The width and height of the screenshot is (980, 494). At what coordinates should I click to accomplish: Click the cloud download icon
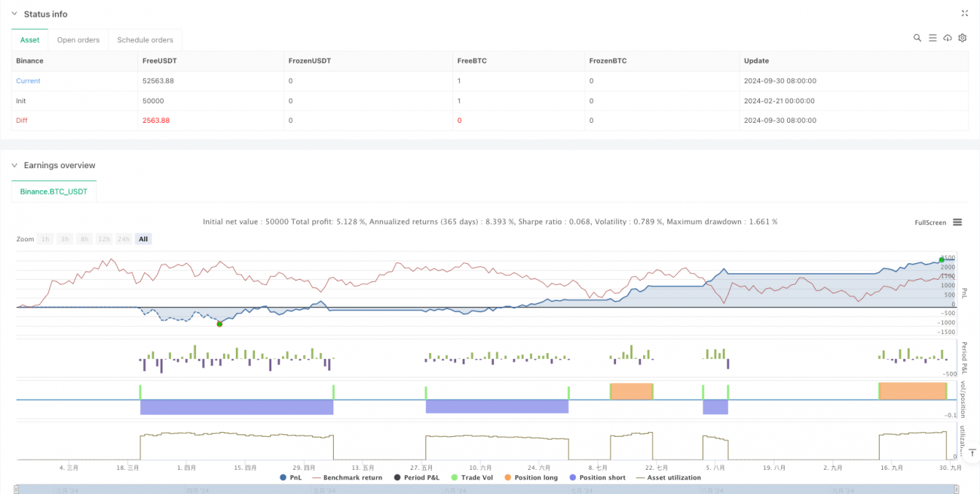click(x=948, y=38)
